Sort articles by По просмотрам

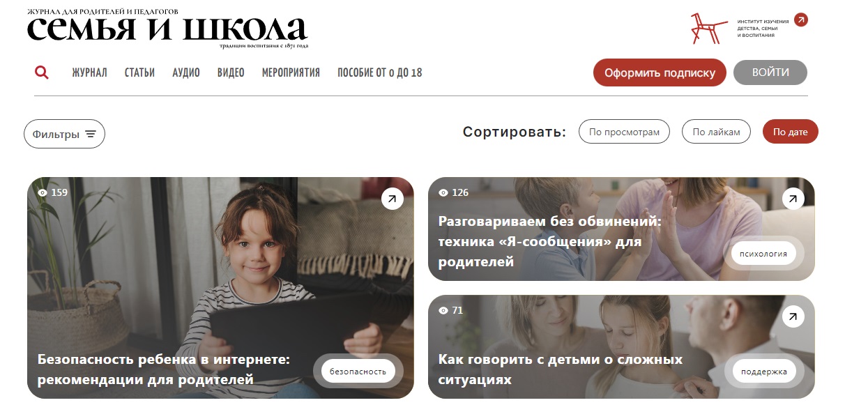(x=624, y=132)
